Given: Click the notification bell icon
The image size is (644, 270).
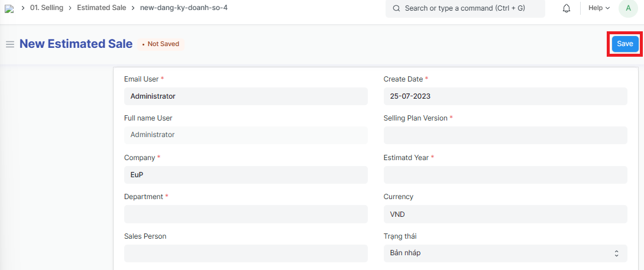Looking at the screenshot, I should click(566, 8).
